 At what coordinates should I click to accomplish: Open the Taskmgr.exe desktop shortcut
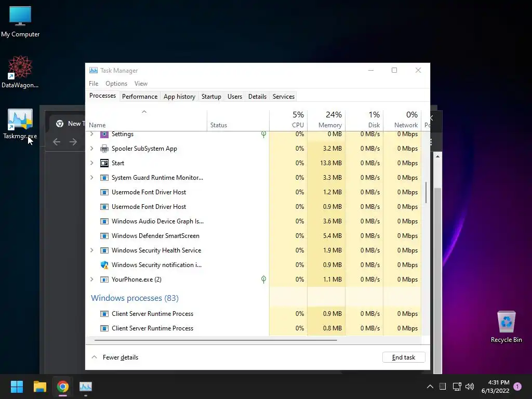pyautogui.click(x=20, y=124)
